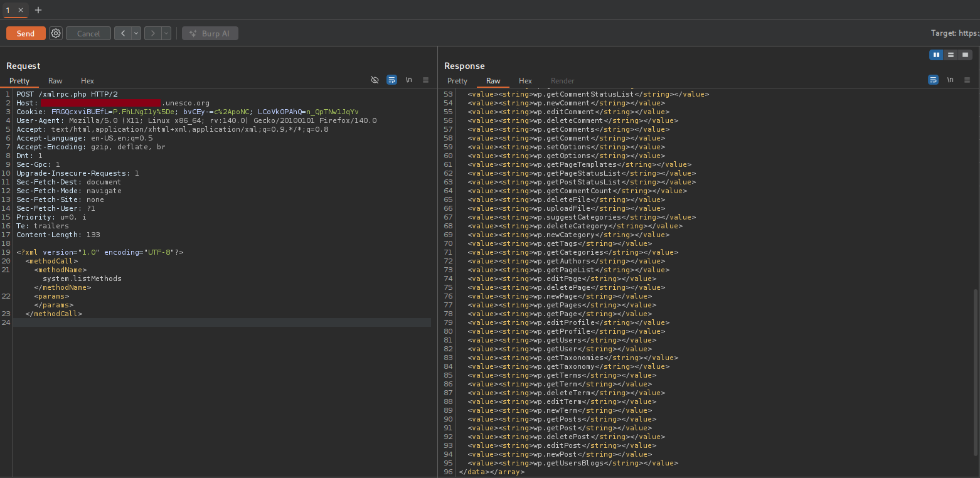Show non-printable characters in the Request editor
Viewport: 980px width, 478px height.
click(408, 80)
